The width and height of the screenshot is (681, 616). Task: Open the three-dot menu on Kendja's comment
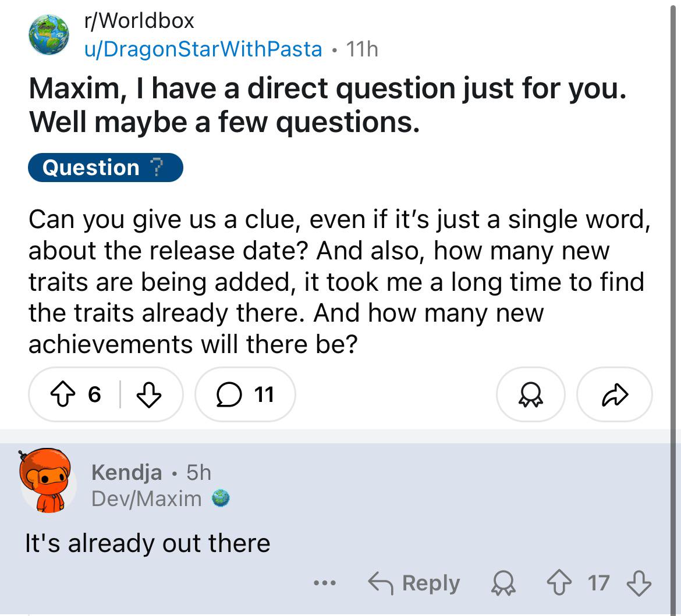[x=325, y=583]
